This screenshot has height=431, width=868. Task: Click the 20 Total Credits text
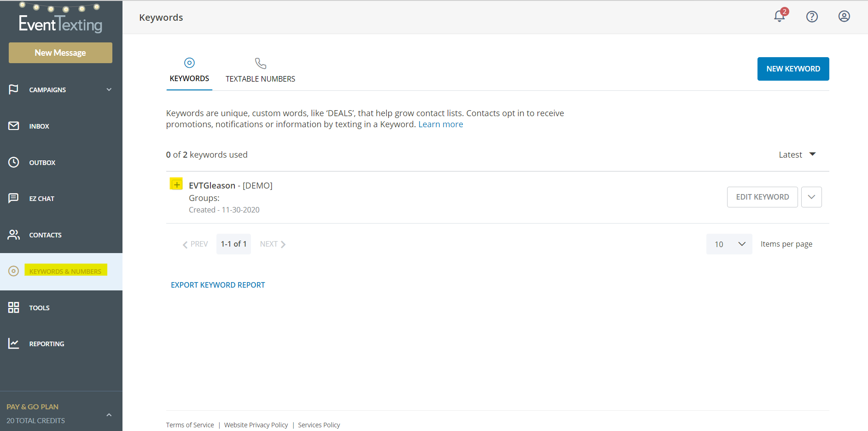tap(35, 420)
